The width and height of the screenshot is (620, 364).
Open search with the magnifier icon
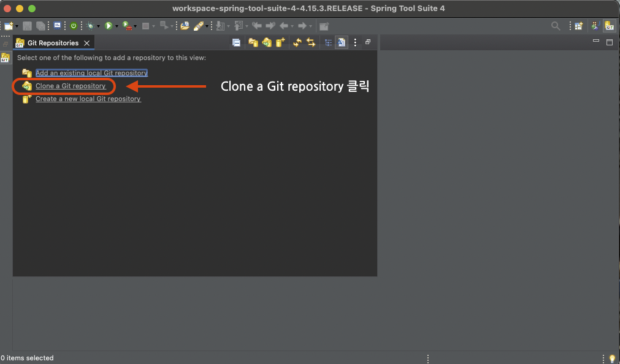[x=556, y=26]
